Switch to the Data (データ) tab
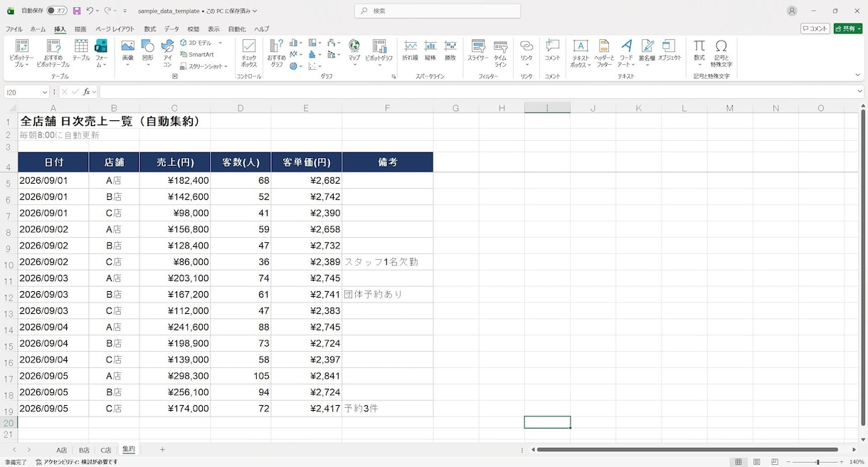The width and height of the screenshot is (868, 467). pos(171,29)
